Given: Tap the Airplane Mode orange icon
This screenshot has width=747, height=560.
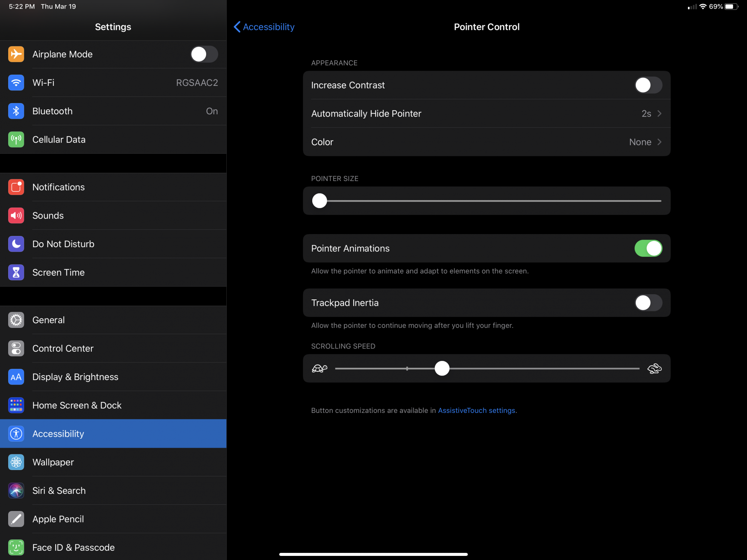Looking at the screenshot, I should [x=16, y=54].
